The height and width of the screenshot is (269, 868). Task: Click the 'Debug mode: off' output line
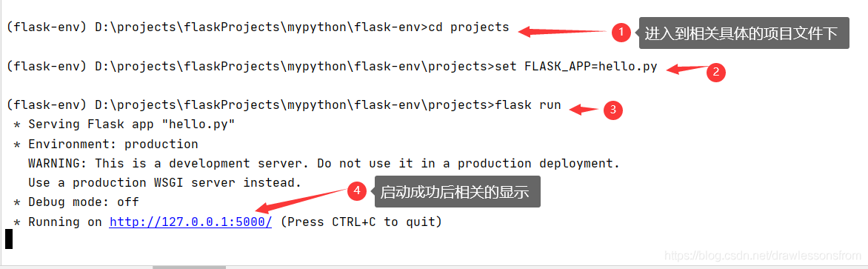point(76,202)
